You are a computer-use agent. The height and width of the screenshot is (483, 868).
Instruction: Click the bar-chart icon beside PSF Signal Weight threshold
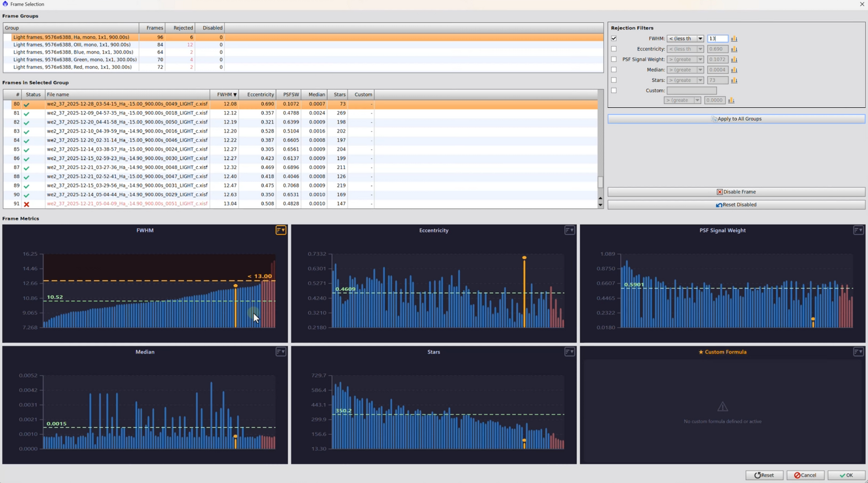pyautogui.click(x=734, y=60)
